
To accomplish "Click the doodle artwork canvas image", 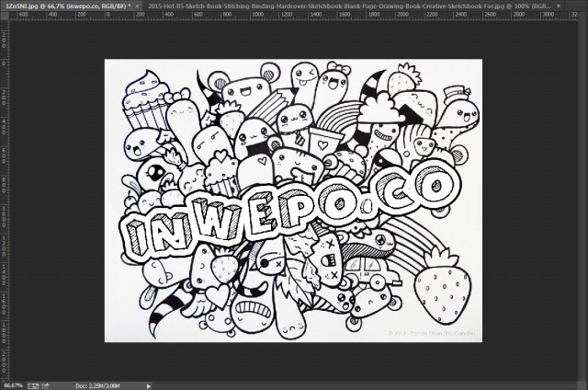I will [x=293, y=201].
